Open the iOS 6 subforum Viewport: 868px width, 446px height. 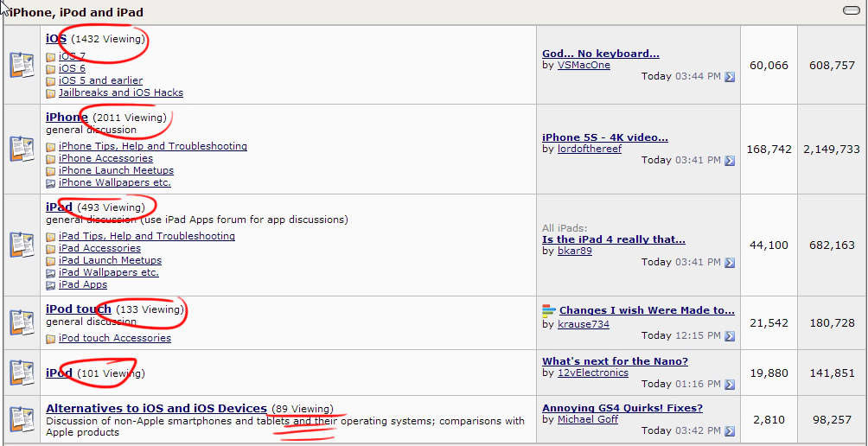(x=72, y=68)
